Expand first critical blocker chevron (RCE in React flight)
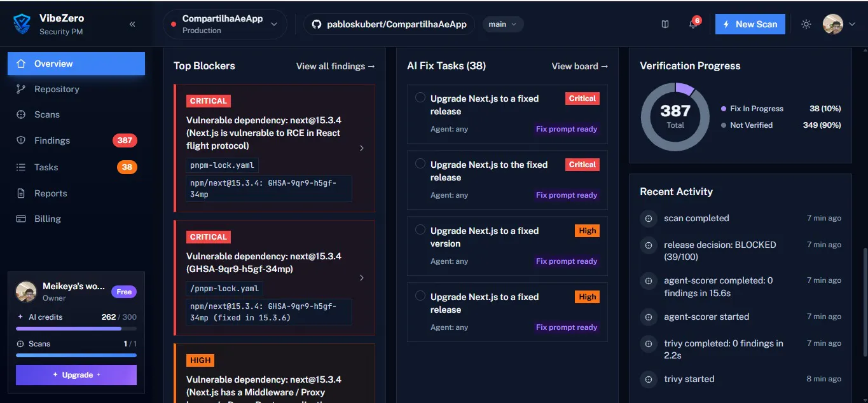Image resolution: width=868 pixels, height=403 pixels. 362,148
